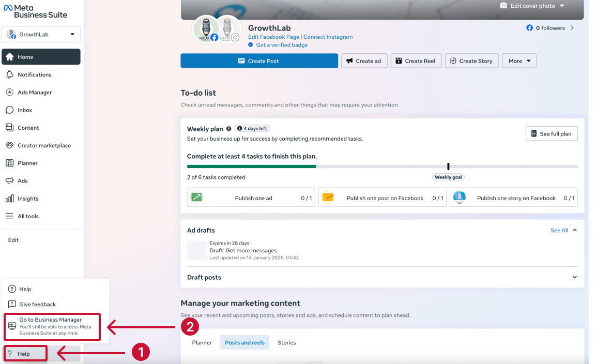Click the Facebook icon beside followers count
596x364 pixels.
[529, 28]
